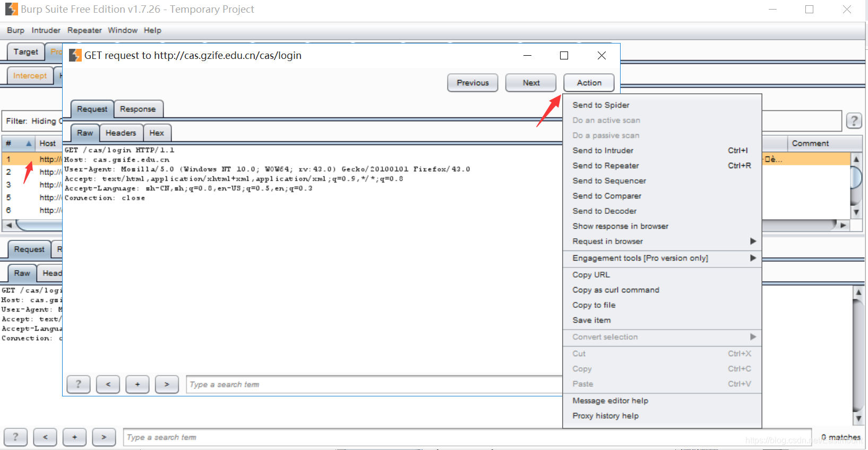Select history row number 2
868x450 pixels.
(x=32, y=172)
